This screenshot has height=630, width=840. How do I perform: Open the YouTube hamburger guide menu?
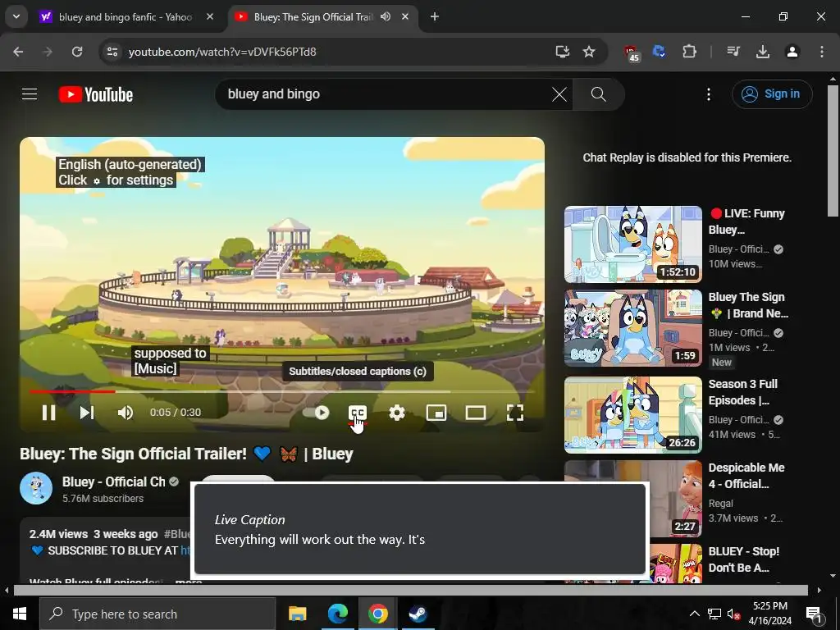pos(30,94)
